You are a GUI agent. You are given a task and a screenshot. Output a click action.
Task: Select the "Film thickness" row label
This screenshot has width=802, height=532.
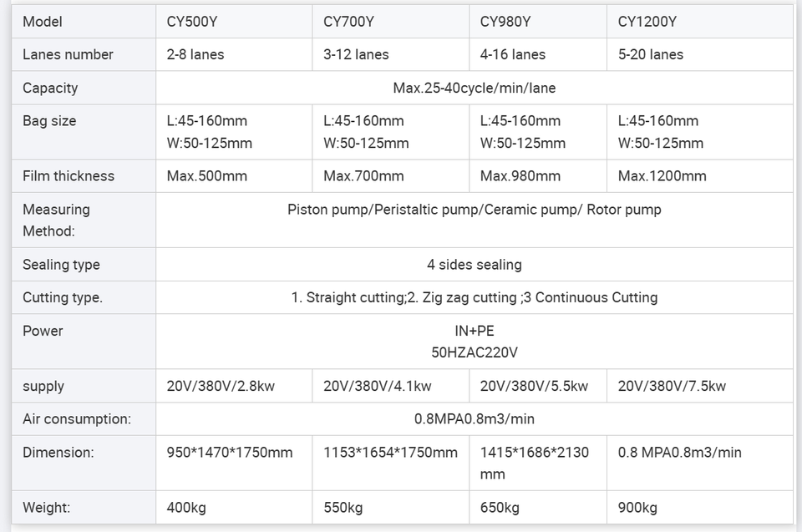coord(69,175)
